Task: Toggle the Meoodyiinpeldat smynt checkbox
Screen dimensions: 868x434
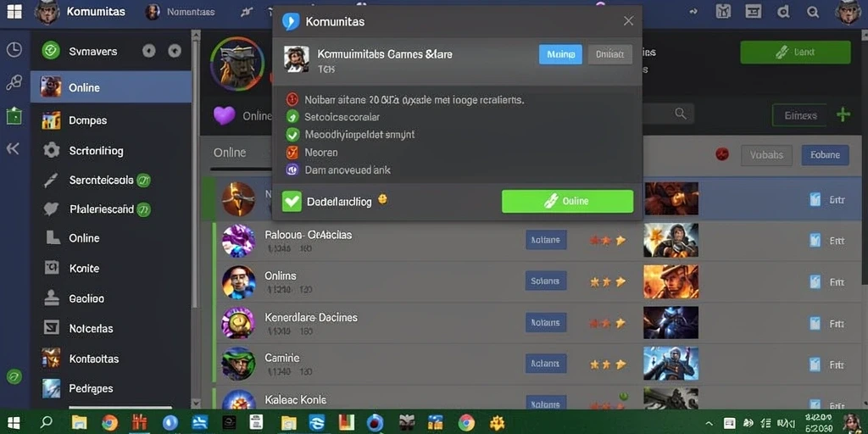Action: [x=292, y=135]
